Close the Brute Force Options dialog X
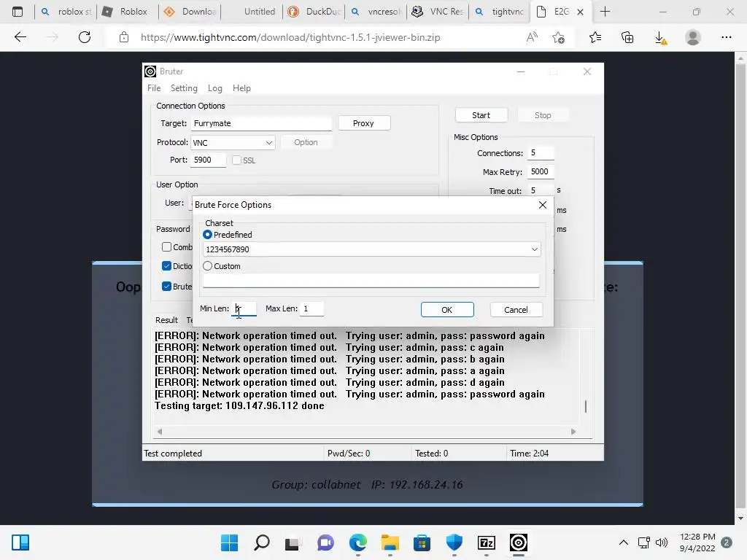 tap(542, 205)
